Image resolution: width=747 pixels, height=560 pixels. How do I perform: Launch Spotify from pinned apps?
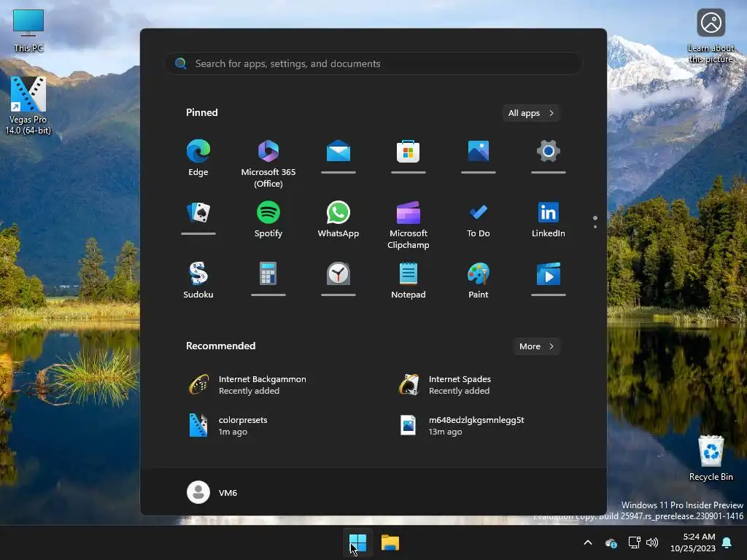[x=268, y=219]
